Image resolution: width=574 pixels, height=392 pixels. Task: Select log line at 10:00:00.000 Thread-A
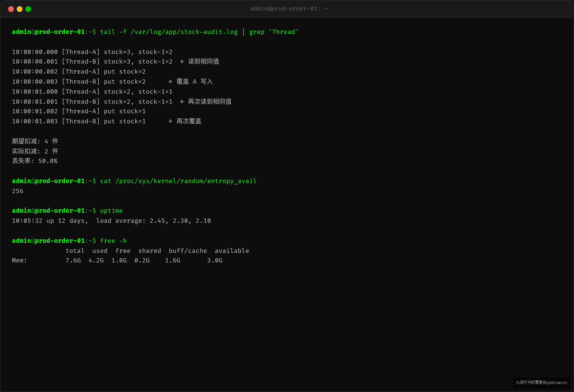(92, 52)
